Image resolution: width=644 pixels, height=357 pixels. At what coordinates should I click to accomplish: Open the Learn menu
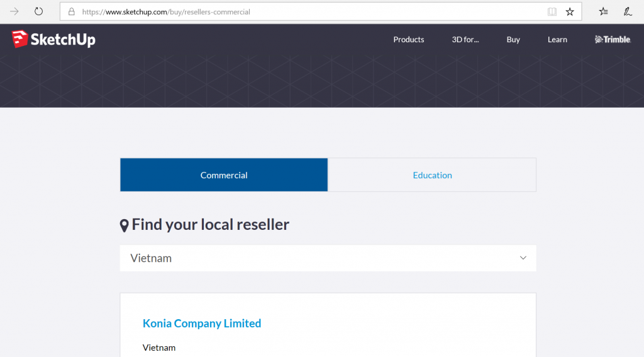tap(557, 40)
